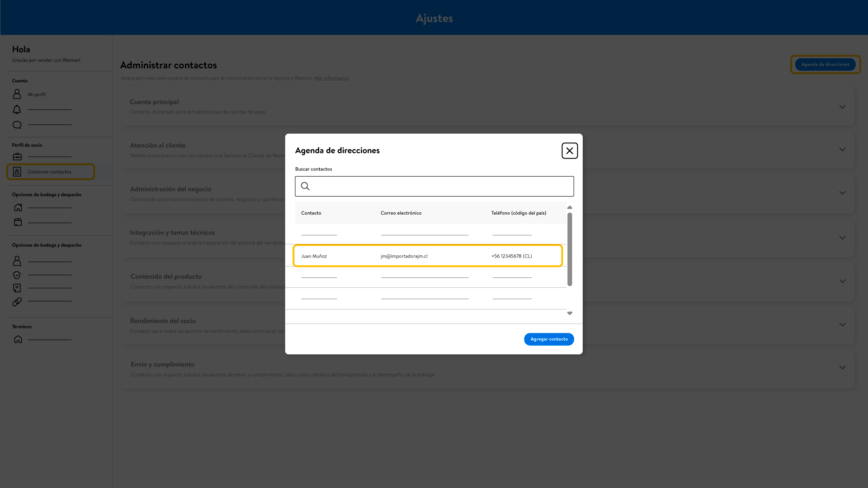Viewport: 868px width, 488px height.
Task: Click the shield checkmark icon in sidebar
Action: tap(17, 275)
